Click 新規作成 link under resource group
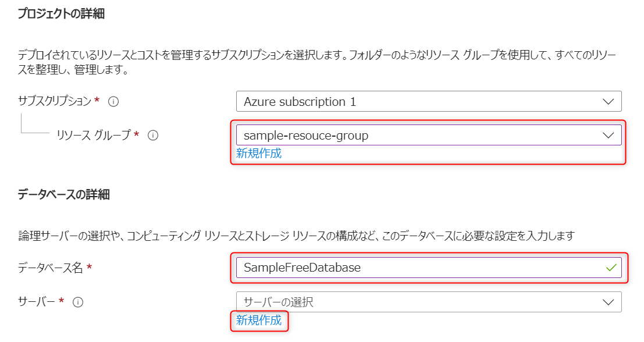This screenshot has height=342, width=644. click(259, 154)
